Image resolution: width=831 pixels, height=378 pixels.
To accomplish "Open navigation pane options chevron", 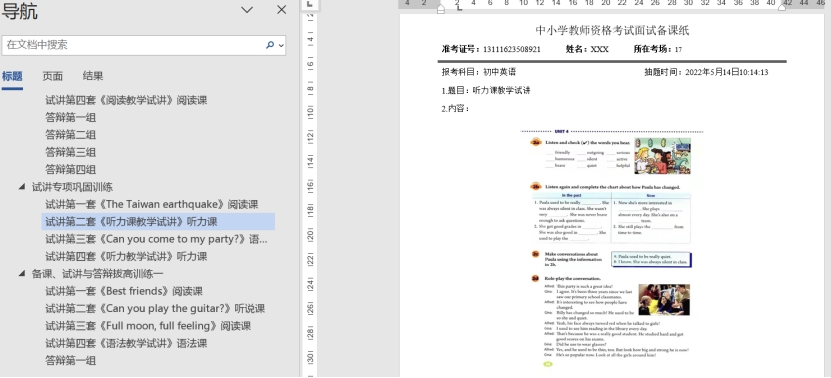I will [x=247, y=10].
